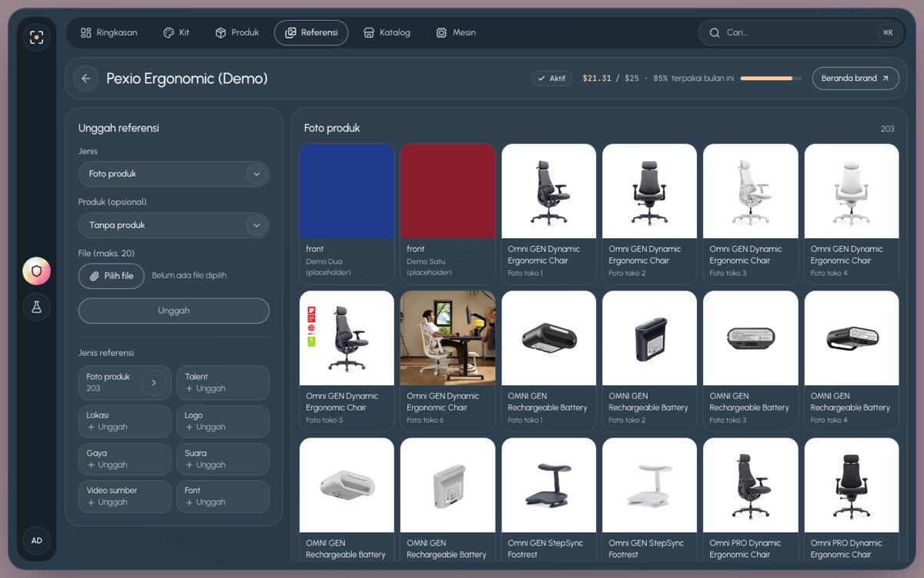Expand the Jenis dropdown showing Foto produk
Screen dimensions: 924x578
[174, 174]
